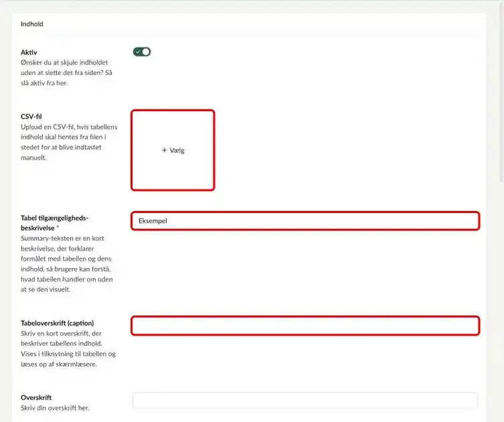This screenshot has width=504, height=422.
Task: Click the Tabel tilgængeligheds-beskrivelse label
Action: click(x=54, y=223)
